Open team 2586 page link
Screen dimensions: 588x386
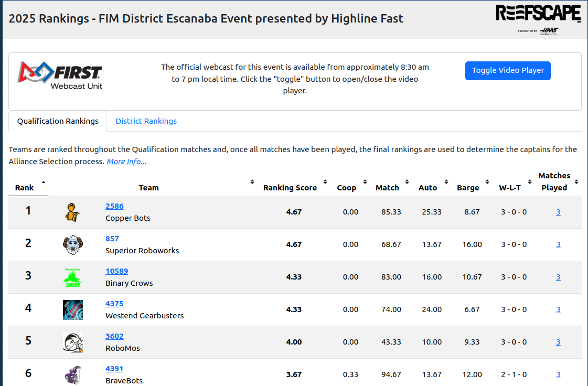(114, 206)
